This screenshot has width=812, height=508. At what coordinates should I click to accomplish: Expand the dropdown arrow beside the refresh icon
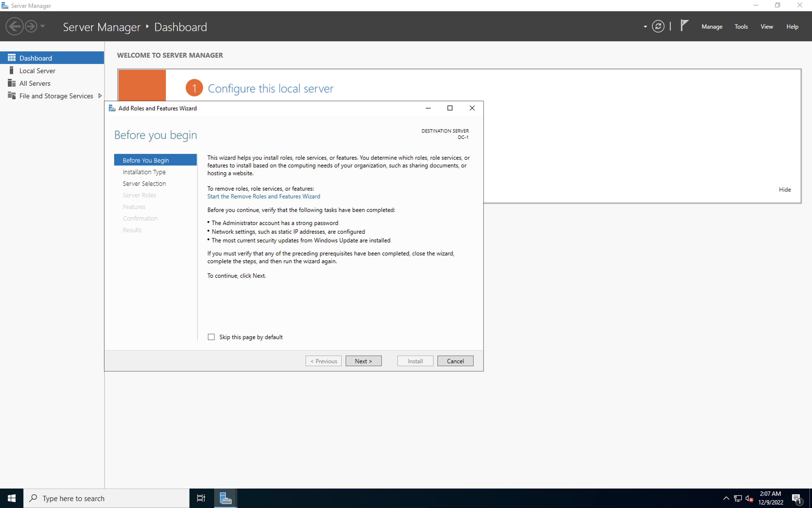coord(645,27)
